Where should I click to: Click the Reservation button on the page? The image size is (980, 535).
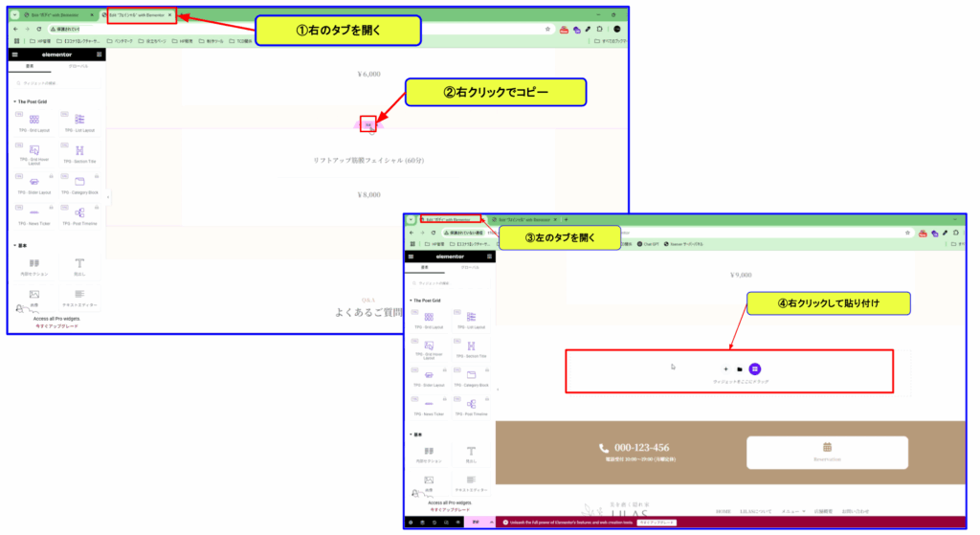point(827,453)
